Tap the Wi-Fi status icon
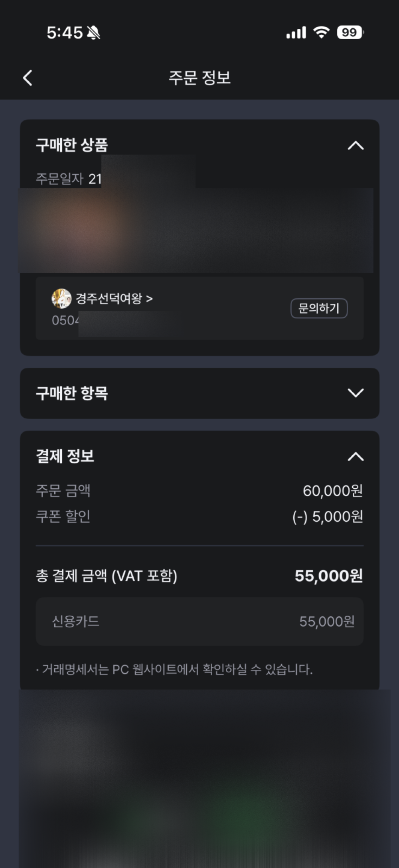Screen dimensions: 399x868 pos(322,32)
